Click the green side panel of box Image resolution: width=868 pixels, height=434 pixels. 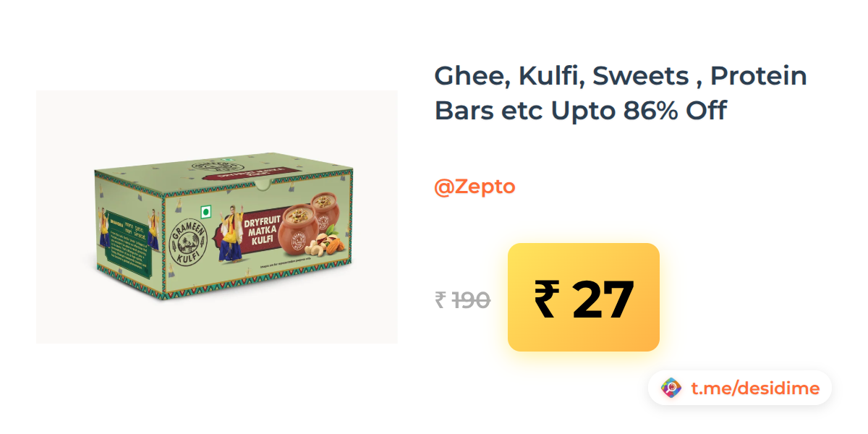(129, 229)
